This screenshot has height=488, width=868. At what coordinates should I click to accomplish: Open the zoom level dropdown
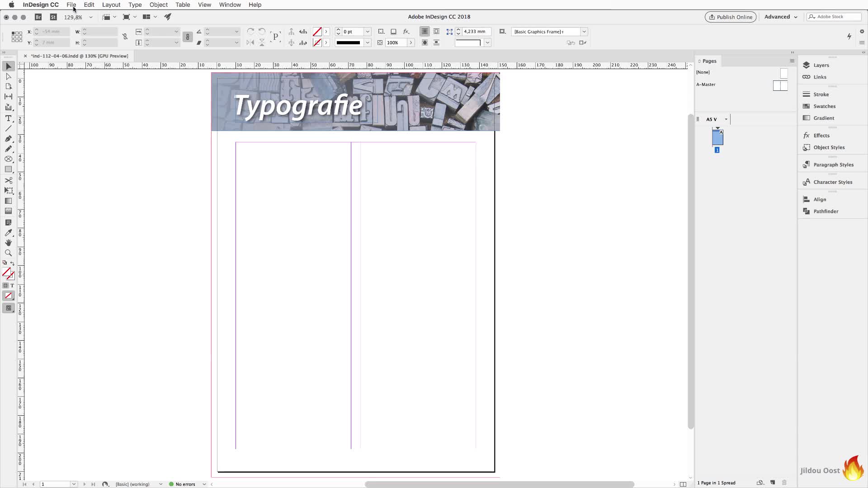point(91,17)
